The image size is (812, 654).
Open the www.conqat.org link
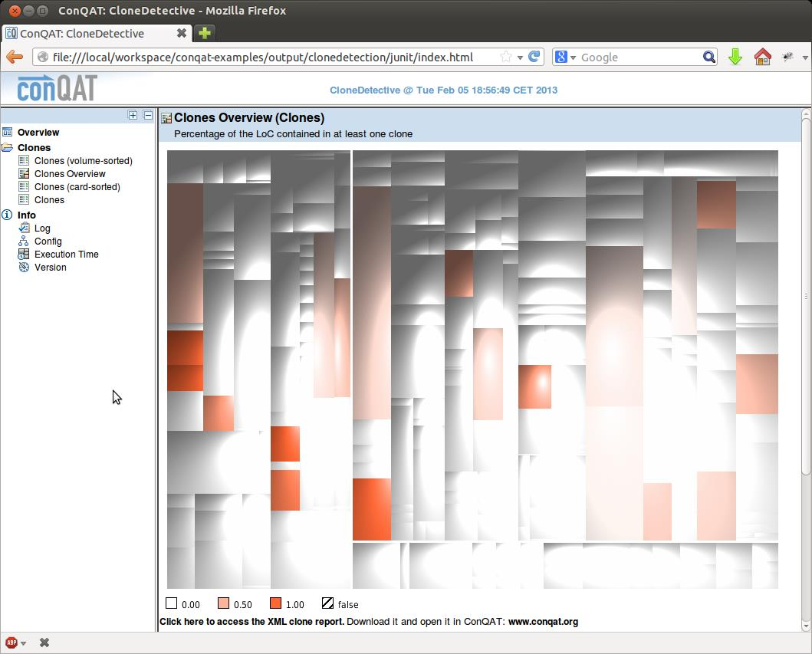[543, 621]
